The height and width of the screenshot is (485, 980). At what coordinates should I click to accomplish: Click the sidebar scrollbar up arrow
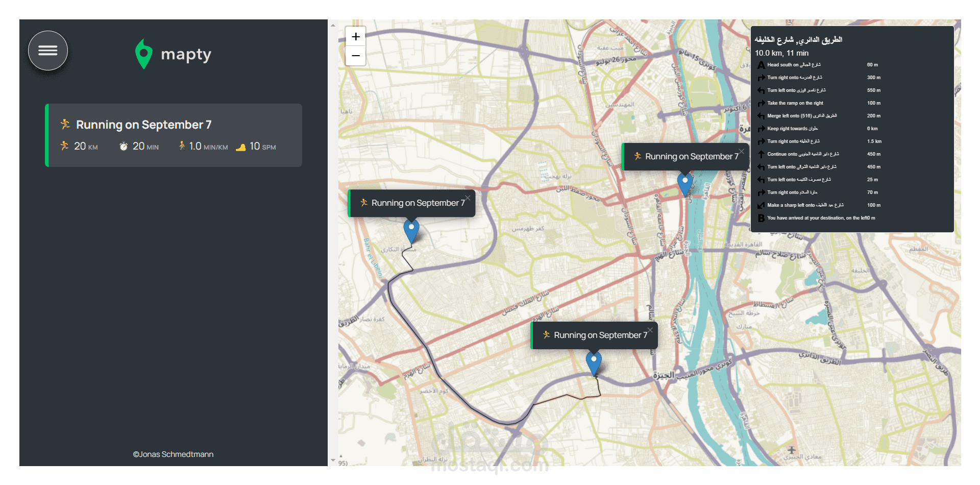(333, 25)
